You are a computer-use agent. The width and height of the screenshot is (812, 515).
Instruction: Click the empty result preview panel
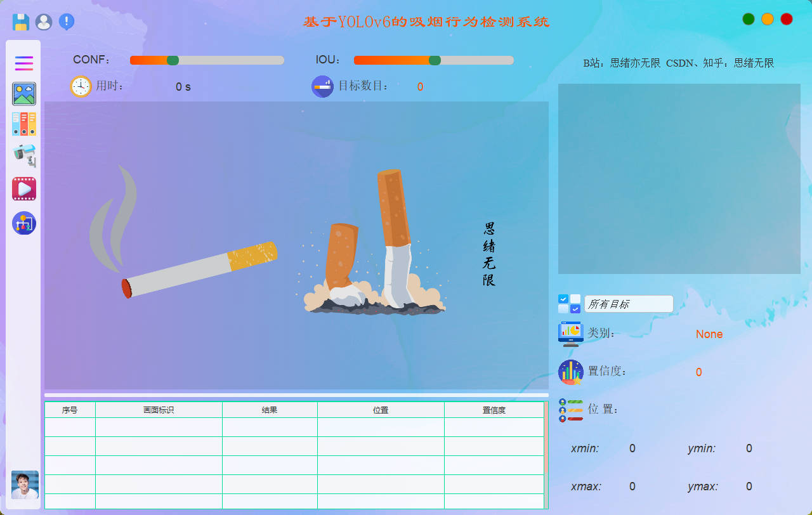click(679, 179)
